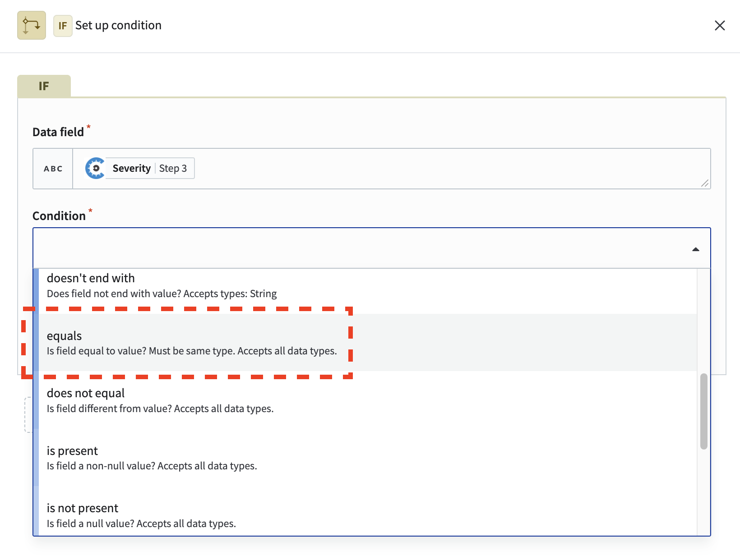Screen dimensions: 740x560
Task: Focus the Condition combo box field
Action: point(371,248)
